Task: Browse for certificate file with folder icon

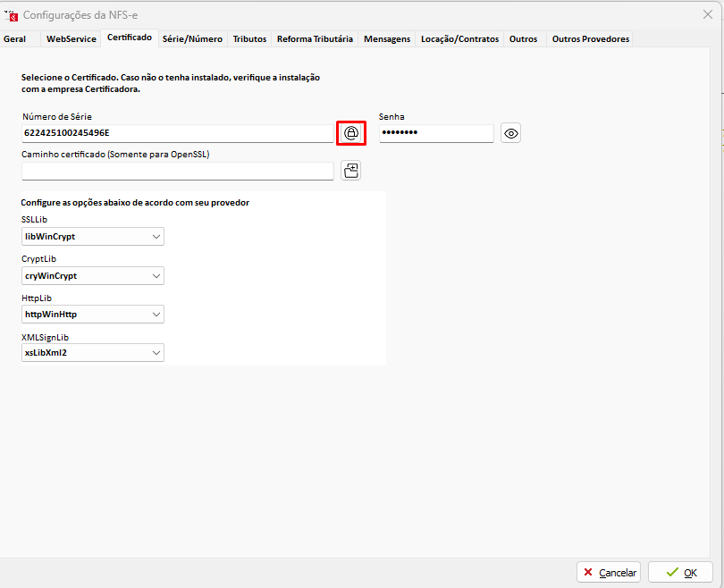Action: [351, 171]
